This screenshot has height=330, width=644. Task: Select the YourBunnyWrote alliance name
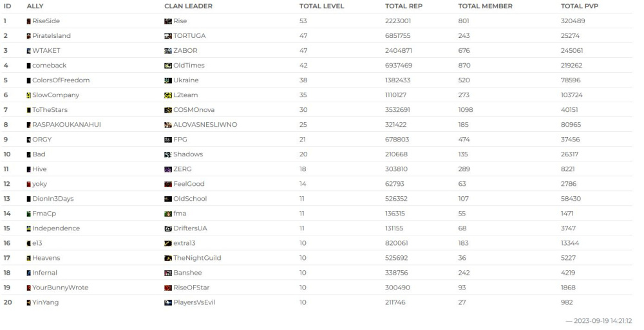pyautogui.click(x=60, y=288)
